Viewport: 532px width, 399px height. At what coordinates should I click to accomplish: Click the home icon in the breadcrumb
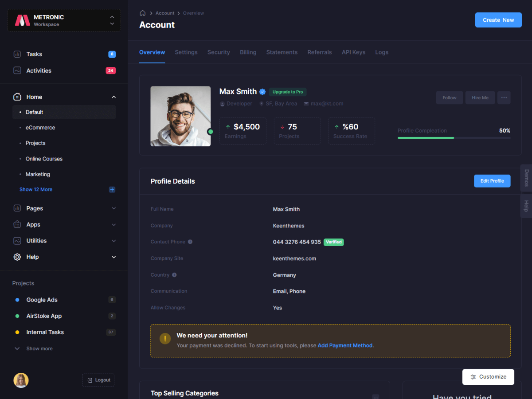pos(142,13)
